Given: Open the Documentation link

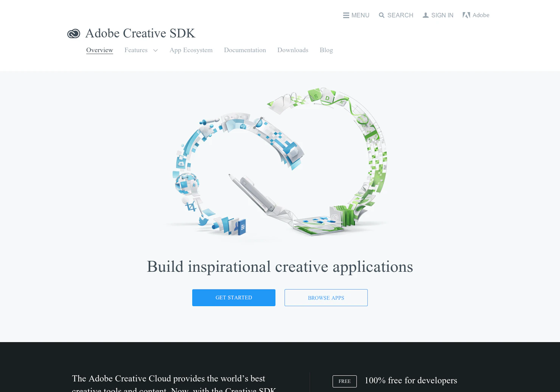Looking at the screenshot, I should [245, 50].
